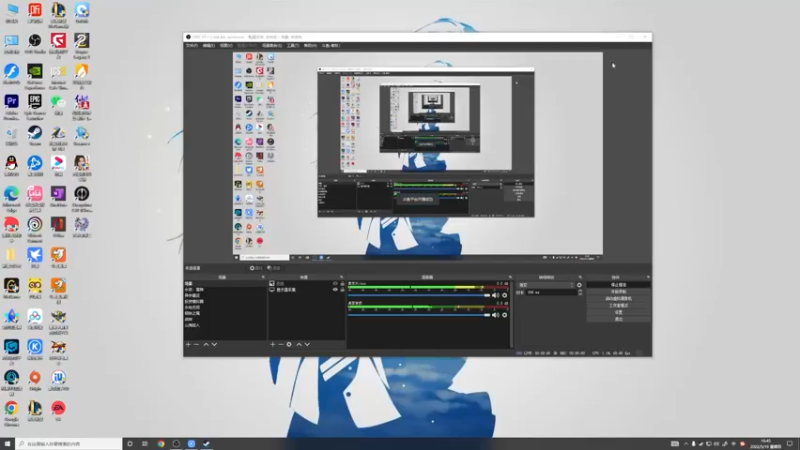Open Google Chrome desktop icon
The height and width of the screenshot is (450, 800).
tap(11, 412)
